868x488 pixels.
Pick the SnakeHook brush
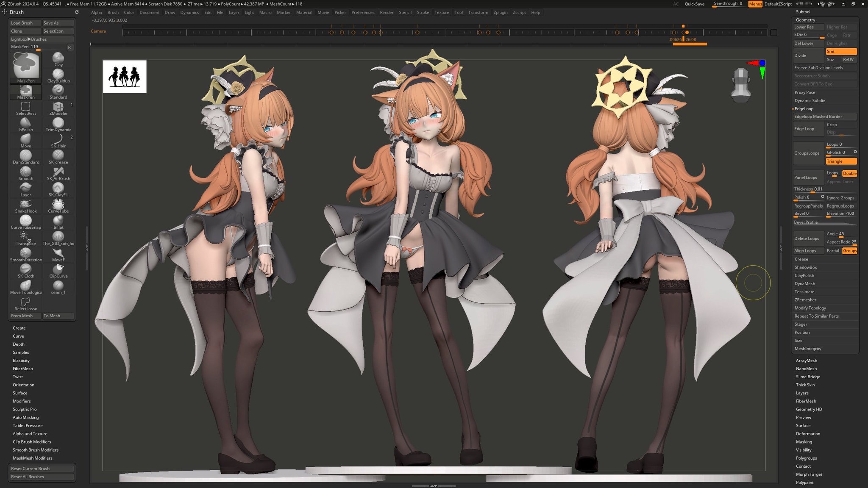click(26, 205)
